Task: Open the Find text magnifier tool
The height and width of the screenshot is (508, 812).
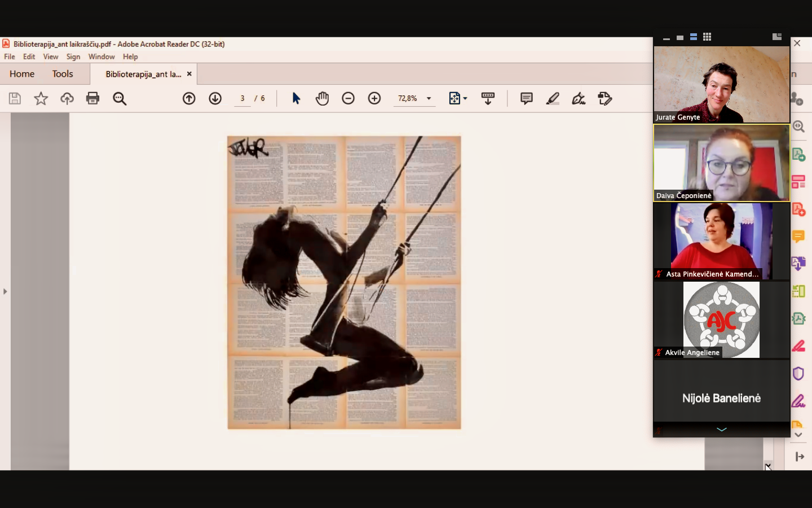Action: (x=120, y=99)
